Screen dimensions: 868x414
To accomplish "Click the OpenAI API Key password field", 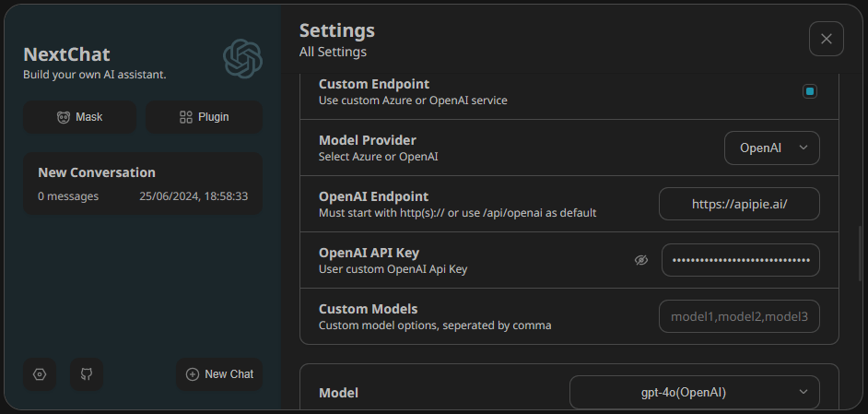I will pos(740,260).
